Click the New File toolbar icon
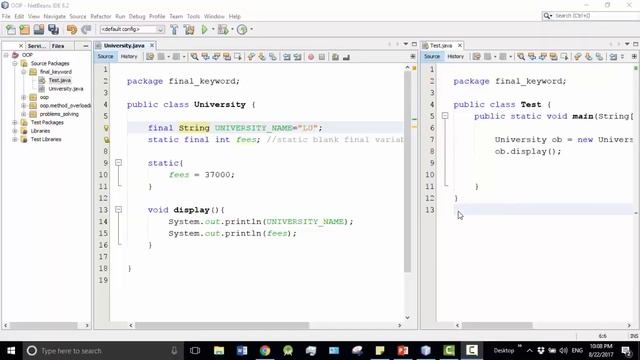 pyautogui.click(x=11, y=29)
